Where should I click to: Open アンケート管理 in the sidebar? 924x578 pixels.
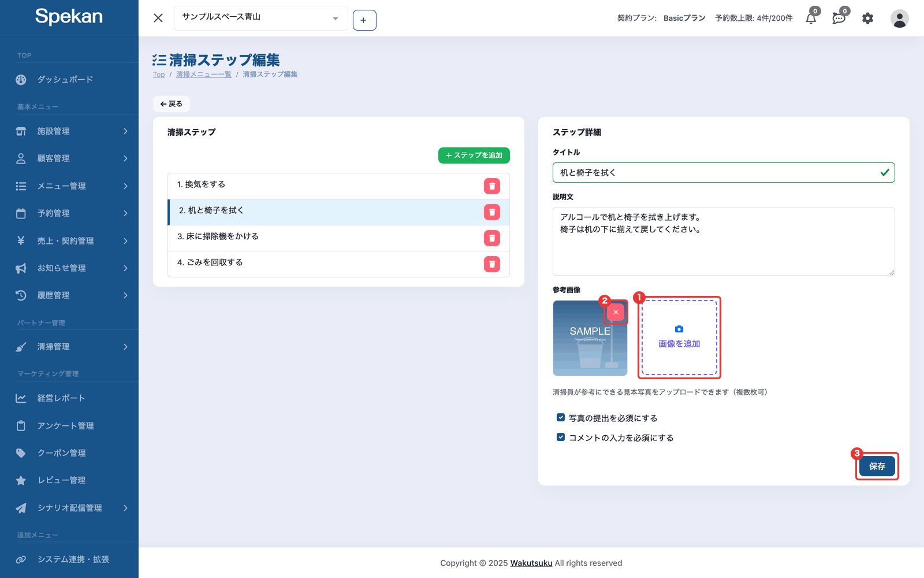[69, 426]
